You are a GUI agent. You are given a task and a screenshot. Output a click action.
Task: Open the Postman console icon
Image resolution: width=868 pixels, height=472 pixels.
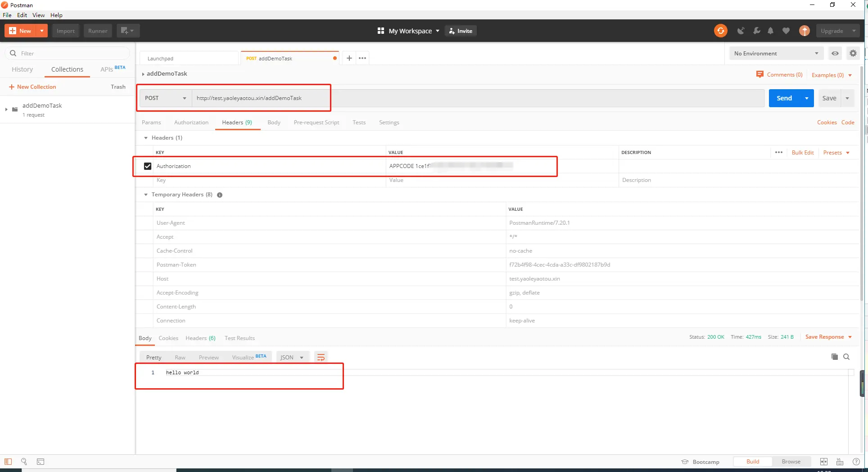tap(41, 462)
